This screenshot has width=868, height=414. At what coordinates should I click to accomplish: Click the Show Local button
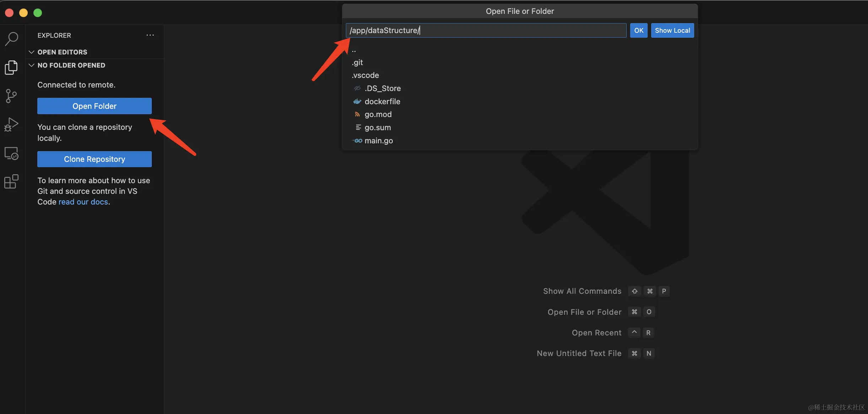pos(672,30)
